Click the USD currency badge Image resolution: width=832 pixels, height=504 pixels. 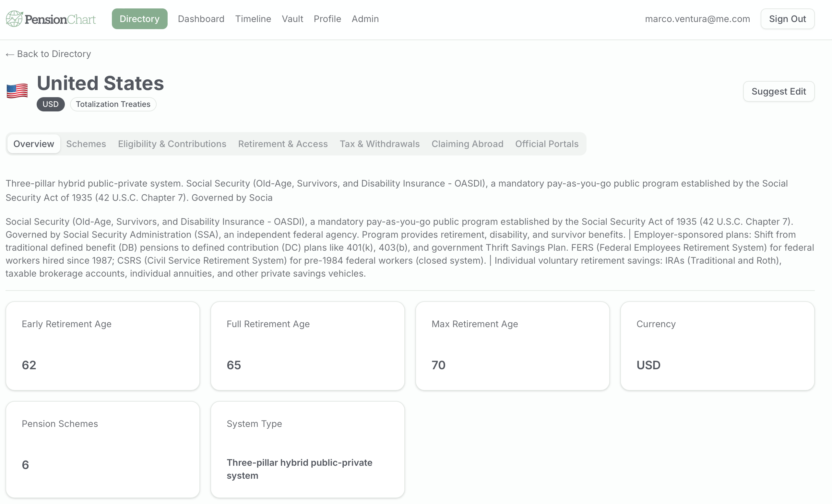point(50,104)
